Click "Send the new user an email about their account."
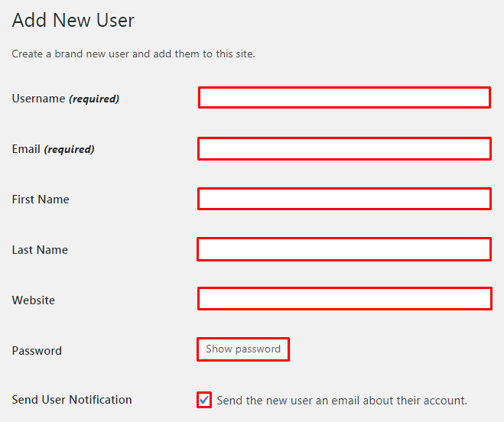The image size is (504, 422). (342, 401)
